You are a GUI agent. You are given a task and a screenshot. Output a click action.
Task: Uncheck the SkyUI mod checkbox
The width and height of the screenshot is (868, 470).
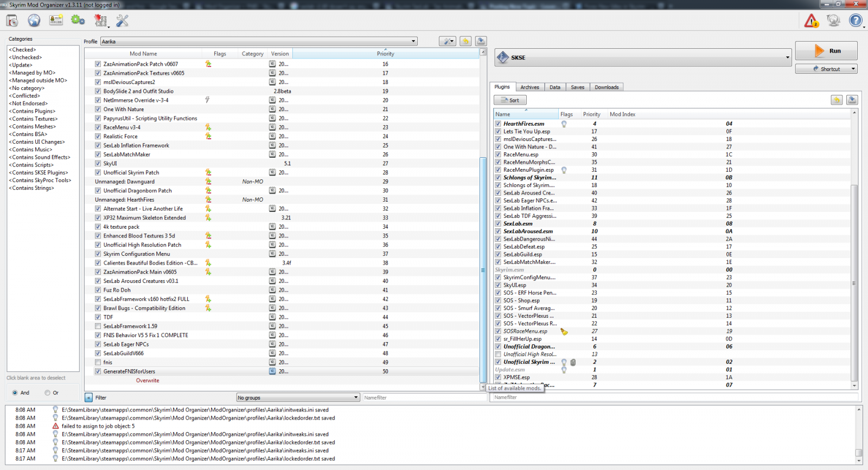tap(98, 164)
